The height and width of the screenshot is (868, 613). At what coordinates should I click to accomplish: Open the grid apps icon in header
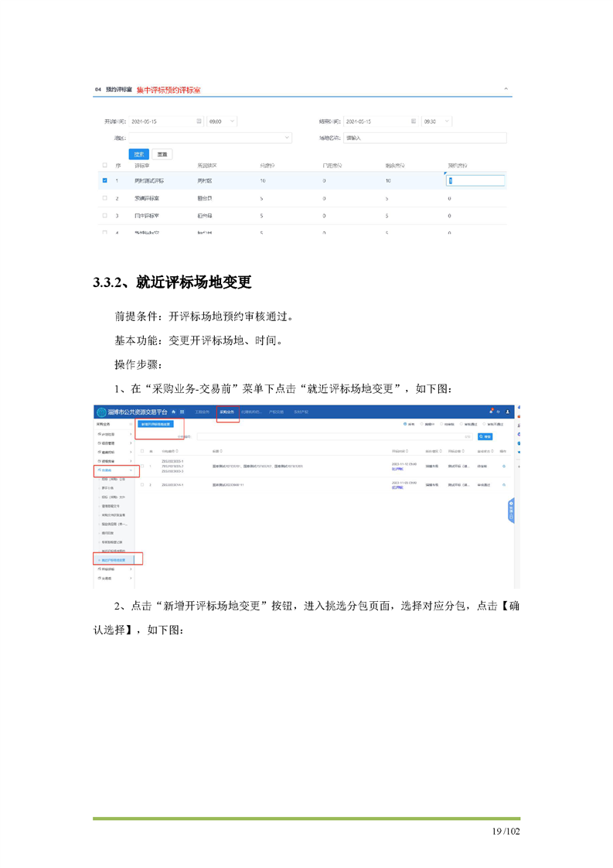pos(182,412)
